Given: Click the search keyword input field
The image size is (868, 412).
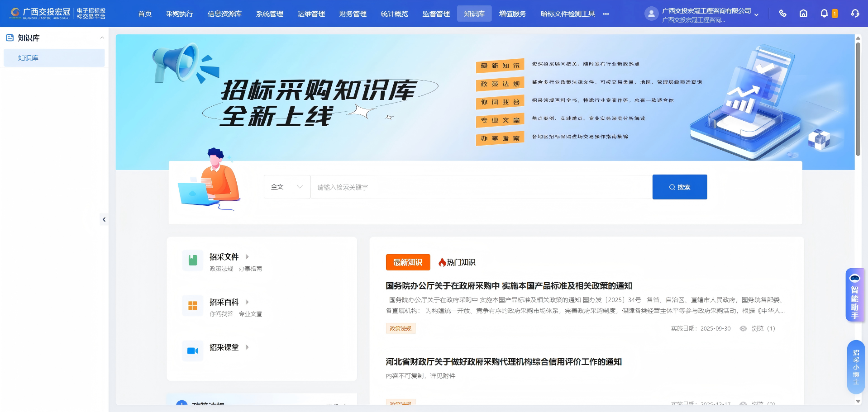Looking at the screenshot, I should (481, 187).
